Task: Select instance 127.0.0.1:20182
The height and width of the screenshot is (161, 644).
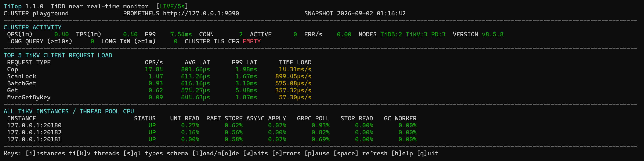Action: [34, 132]
